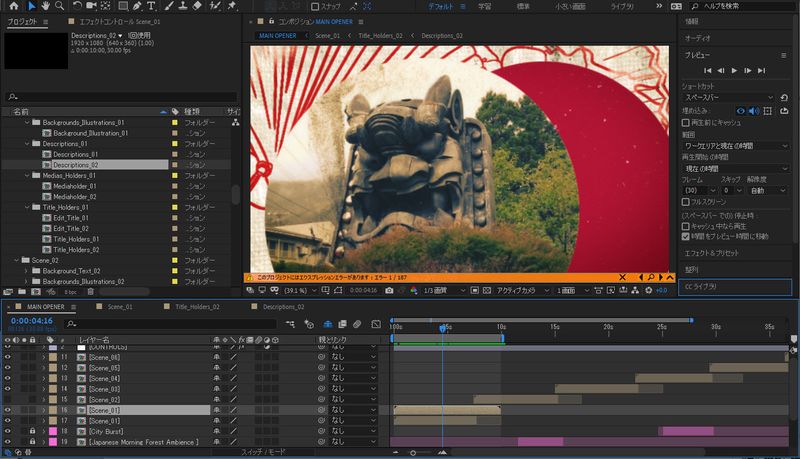The height and width of the screenshot is (459, 800).
Task: Click the スイッチ / モード toggle button
Action: coord(263,452)
